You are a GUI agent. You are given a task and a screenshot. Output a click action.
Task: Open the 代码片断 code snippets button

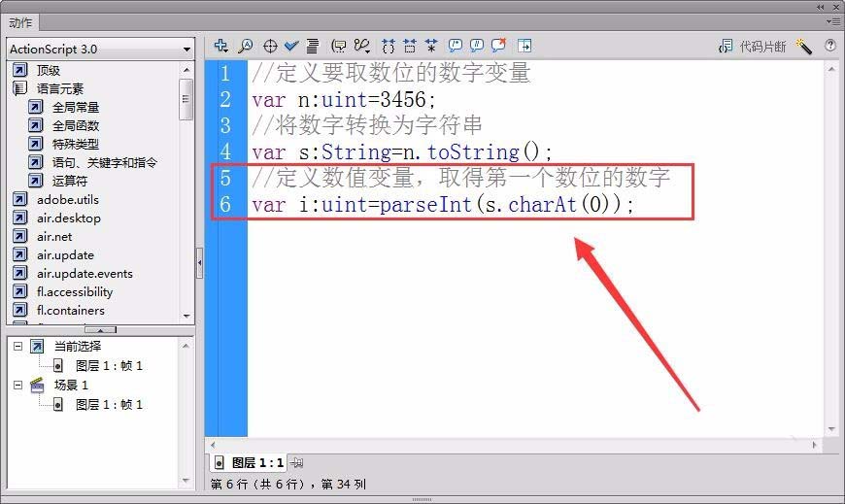[753, 47]
